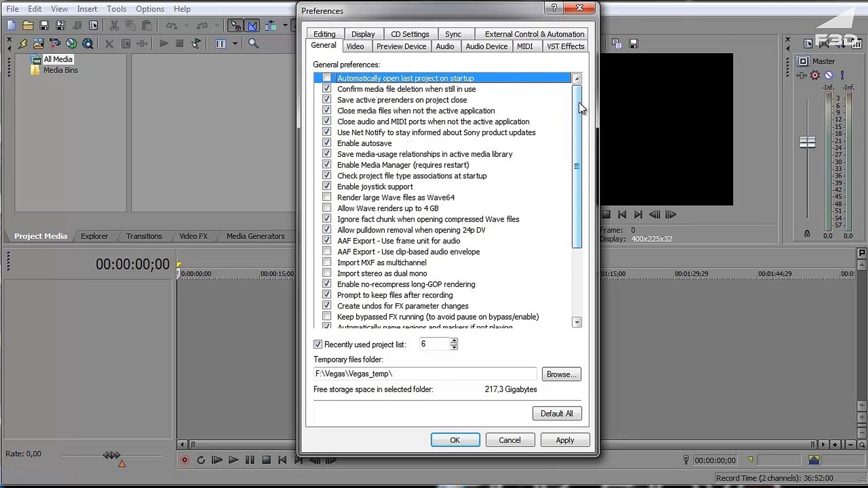Click the Import Media folder icon in Project Media
This screenshot has width=868, height=488.
pyautogui.click(x=38, y=43)
